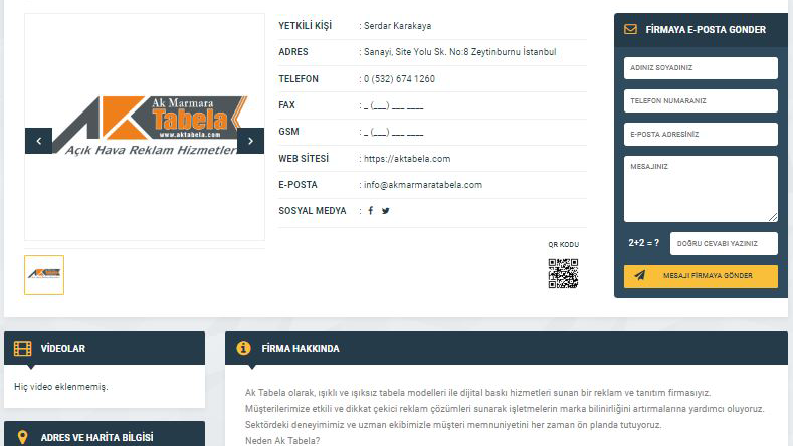Click the contact name Serdar Karakaya
Viewport: 793px width, 446px height.
(398, 26)
